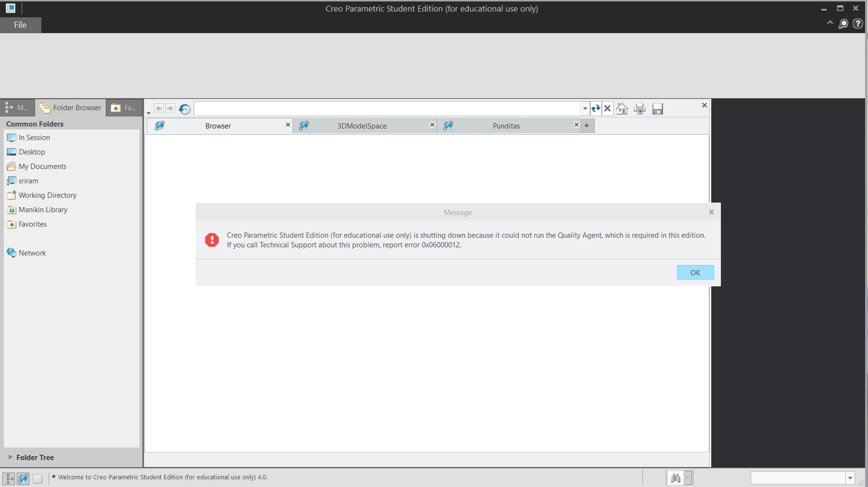This screenshot has width=868, height=487.
Task: Refresh the browser page
Action: click(x=596, y=108)
